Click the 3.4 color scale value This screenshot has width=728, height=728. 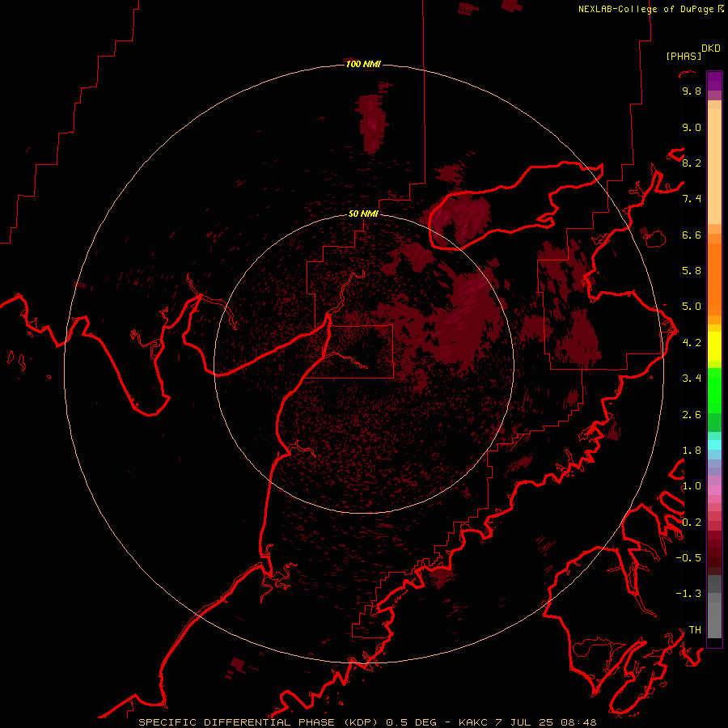pos(692,379)
